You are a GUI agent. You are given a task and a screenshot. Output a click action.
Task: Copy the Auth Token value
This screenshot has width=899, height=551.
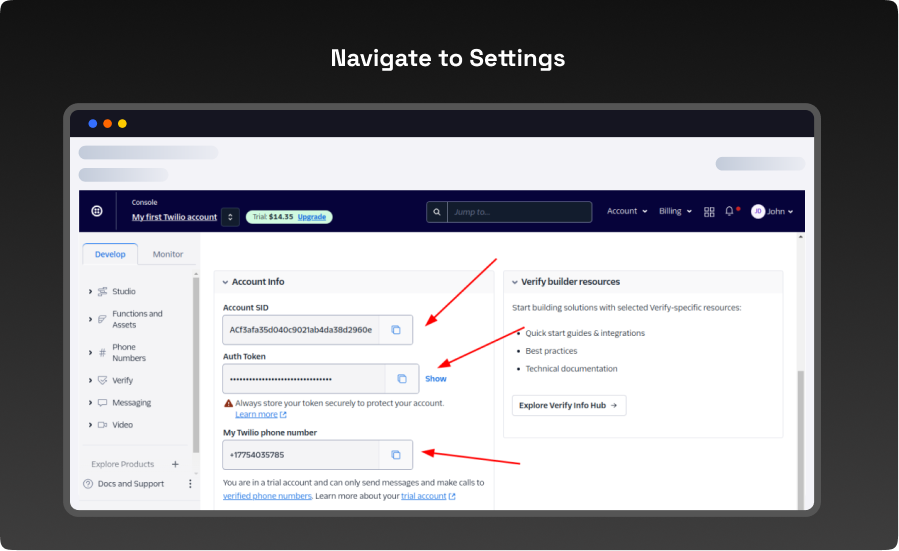click(x=402, y=379)
